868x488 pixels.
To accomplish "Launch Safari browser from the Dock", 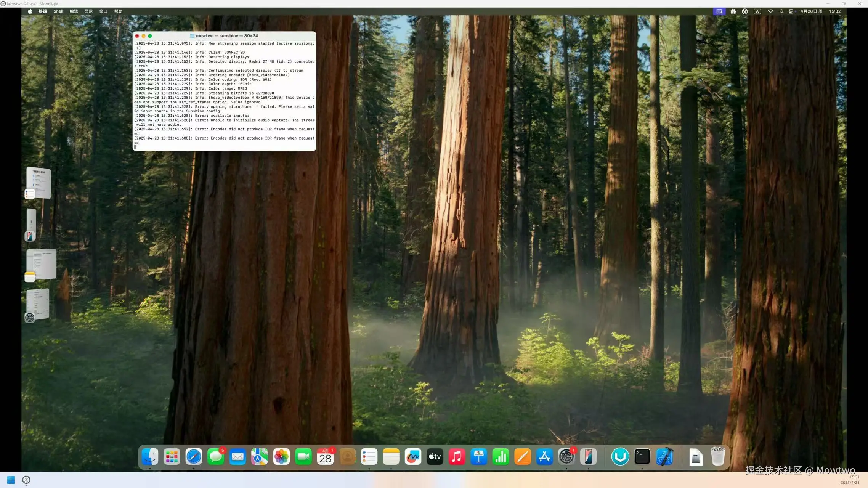I will point(194,456).
